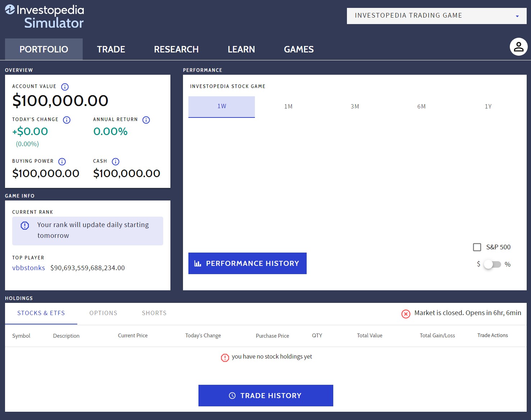The width and height of the screenshot is (531, 420).
Task: Show info tooltip for Buying Power
Action: [62, 161]
